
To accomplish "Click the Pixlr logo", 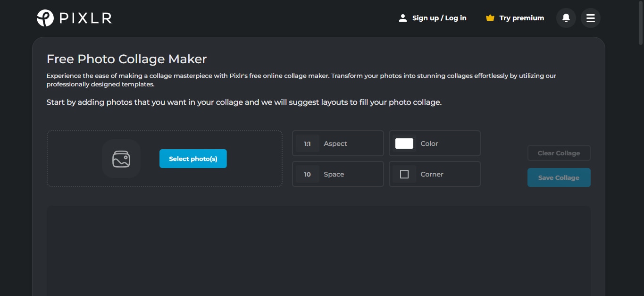I will (x=74, y=18).
